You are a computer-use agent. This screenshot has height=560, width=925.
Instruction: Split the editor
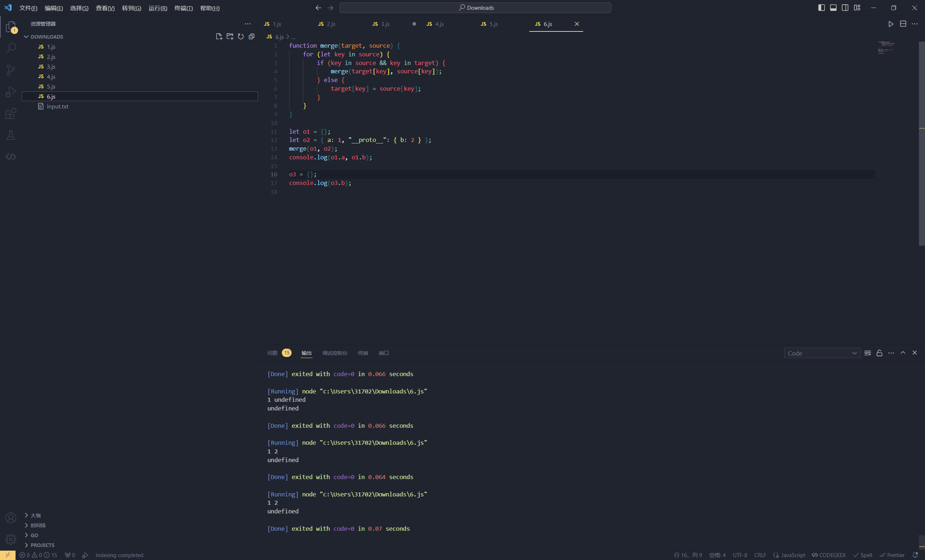(903, 23)
